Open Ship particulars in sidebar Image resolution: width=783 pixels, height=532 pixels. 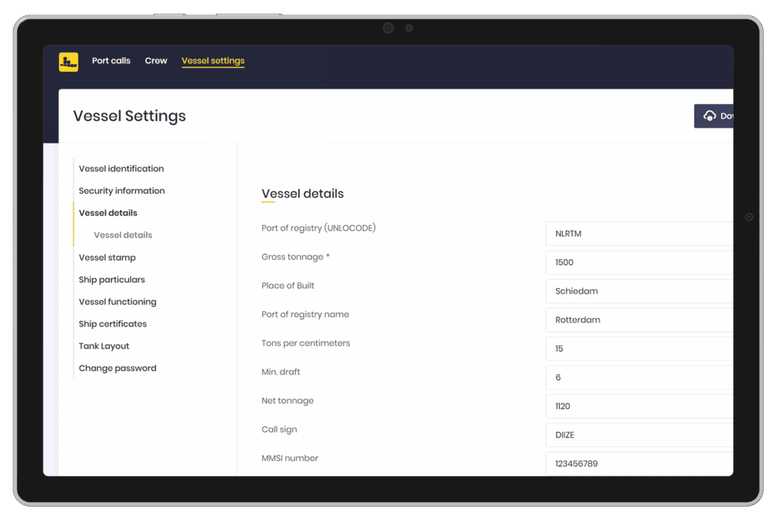coord(112,280)
